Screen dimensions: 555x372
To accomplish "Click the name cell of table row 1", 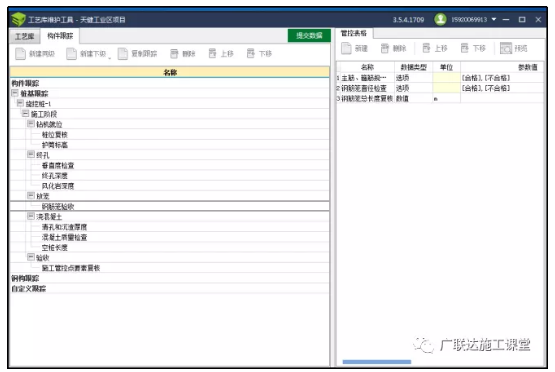I will 367,78.
